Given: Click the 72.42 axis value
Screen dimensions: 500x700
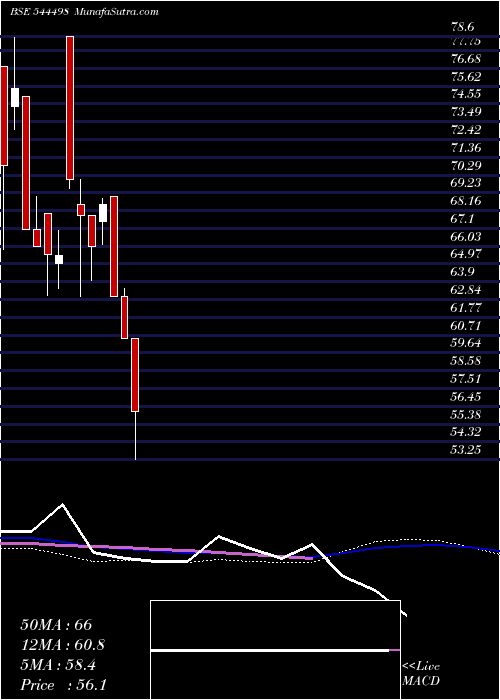Looking at the screenshot, I should tap(466, 130).
